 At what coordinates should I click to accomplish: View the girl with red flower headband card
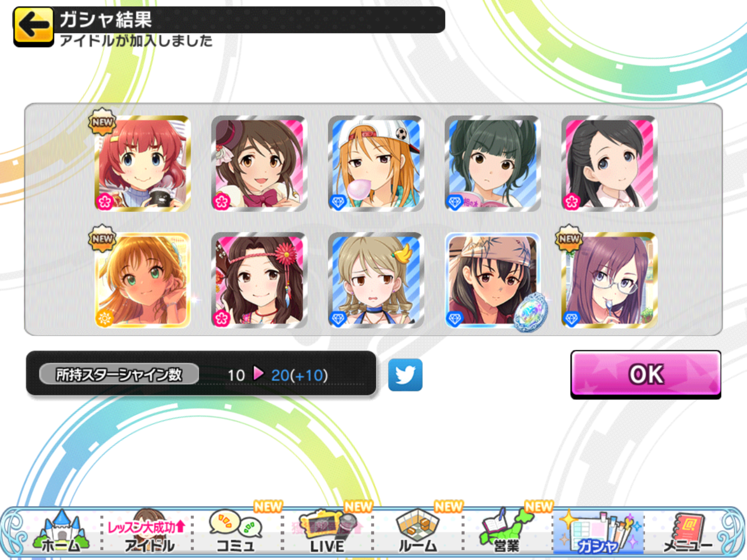tap(259, 280)
